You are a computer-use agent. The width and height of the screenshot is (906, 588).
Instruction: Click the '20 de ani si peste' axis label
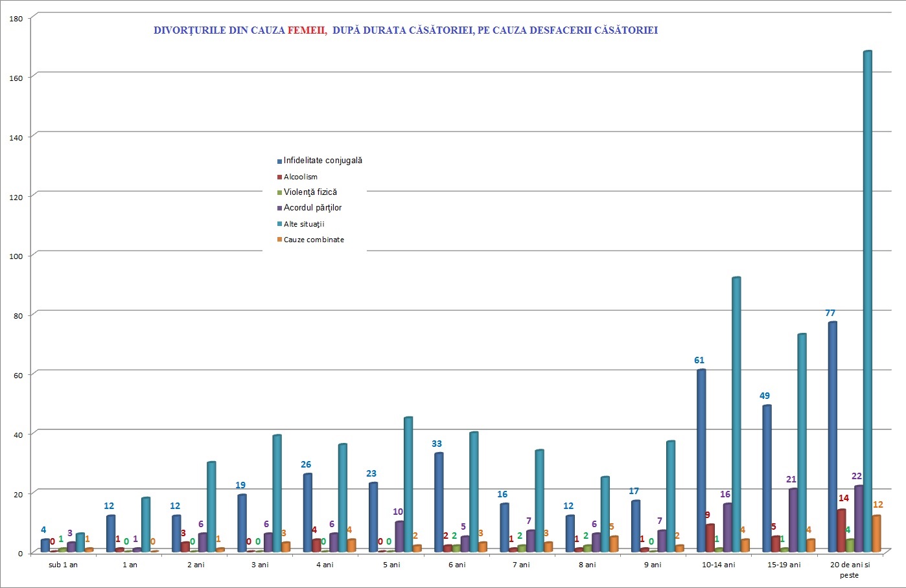850,569
